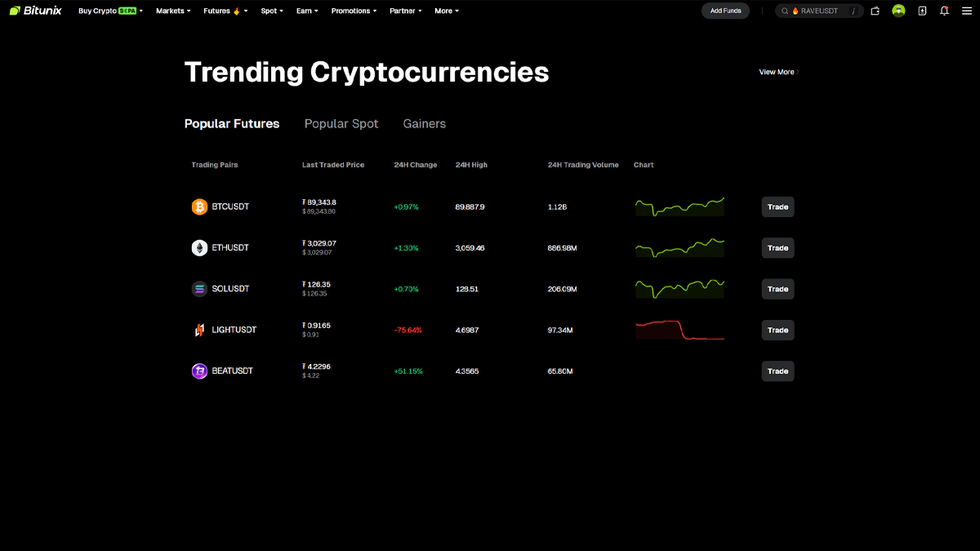Follow the View More link
Viewport: 980px width, 551px height.
(x=777, y=72)
